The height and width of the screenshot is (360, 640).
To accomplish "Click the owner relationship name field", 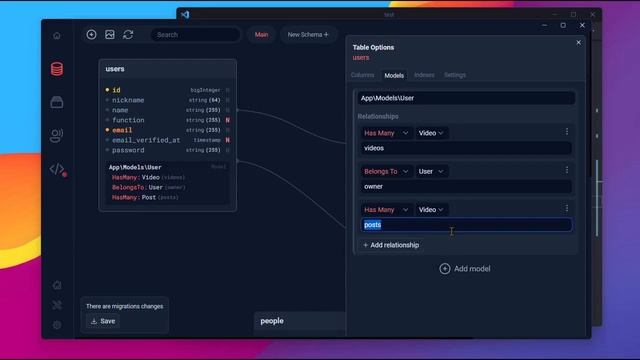I will pyautogui.click(x=466, y=187).
